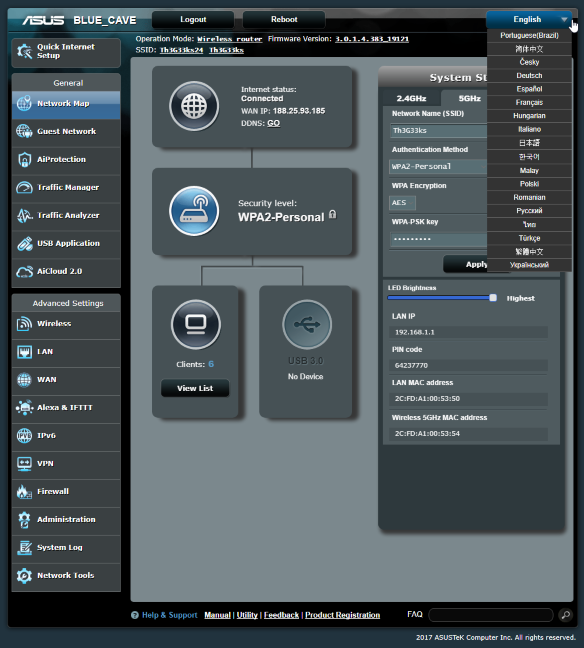The width and height of the screenshot is (584, 648).
Task: Open the Th3G33ks SSID link in header
Action: (226, 50)
